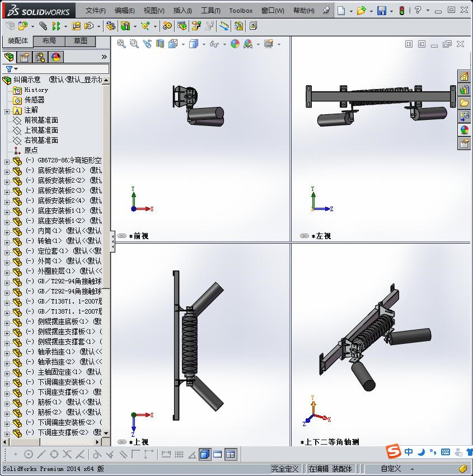Toggle the view link icon by 左视

305,236
